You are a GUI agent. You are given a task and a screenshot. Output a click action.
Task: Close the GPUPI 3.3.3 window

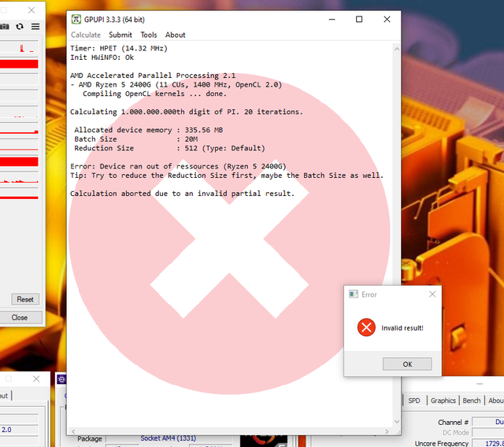[x=387, y=19]
